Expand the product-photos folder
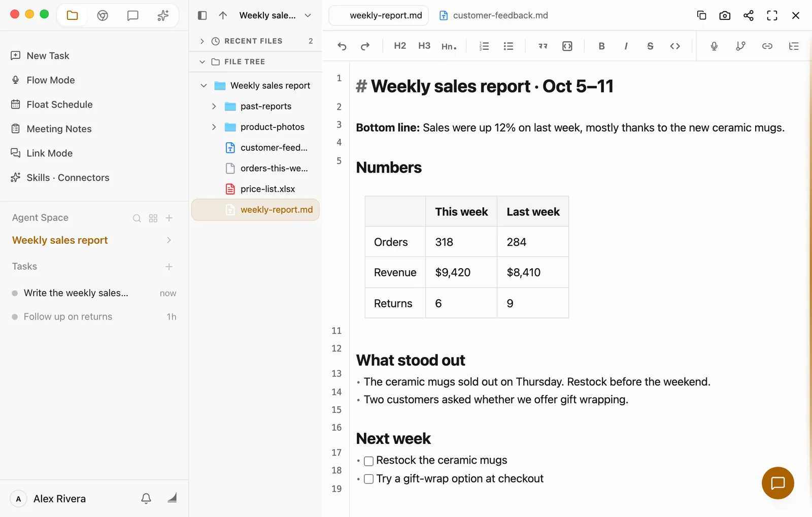The width and height of the screenshot is (812, 517). [214, 127]
